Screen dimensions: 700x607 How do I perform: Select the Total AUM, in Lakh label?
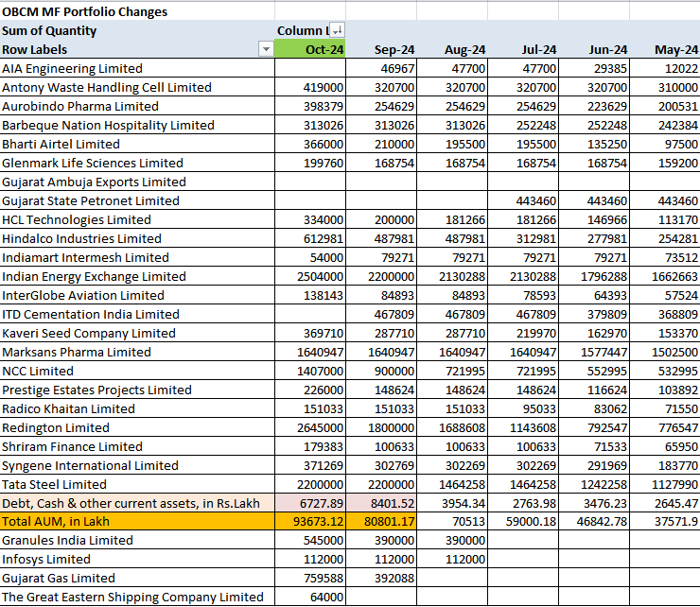click(x=56, y=521)
